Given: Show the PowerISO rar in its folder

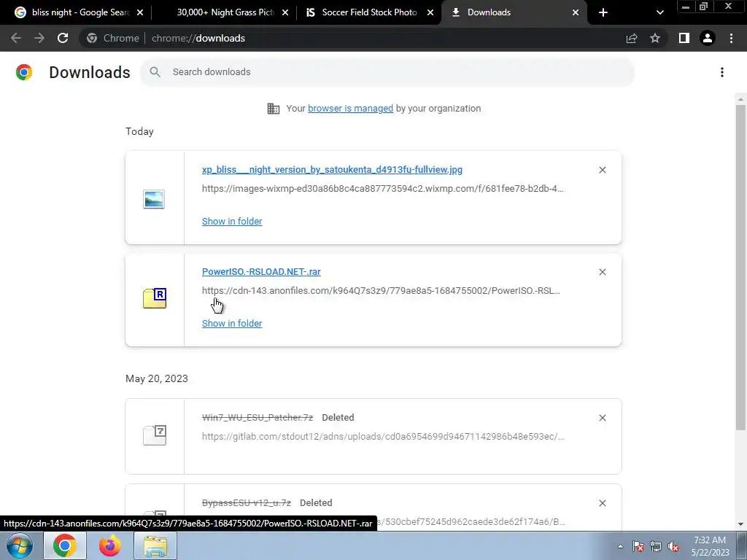Looking at the screenshot, I should (232, 323).
